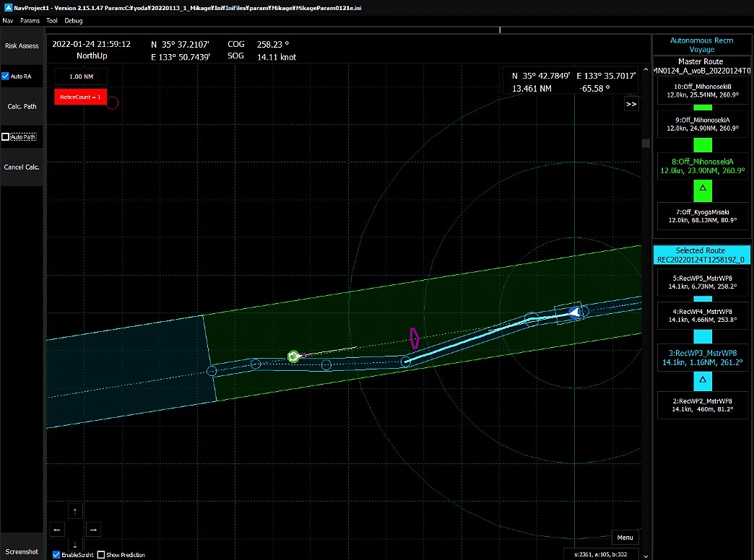Click the chart scrollbar up arrow
The width and height of the screenshot is (754, 560).
(x=646, y=70)
